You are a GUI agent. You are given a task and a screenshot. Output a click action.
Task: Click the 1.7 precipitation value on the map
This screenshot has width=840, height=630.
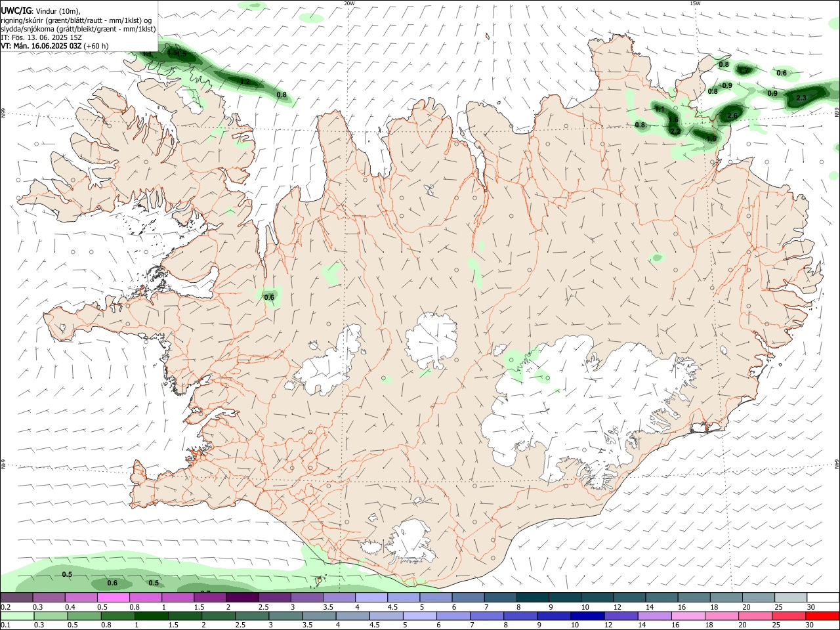(744, 70)
